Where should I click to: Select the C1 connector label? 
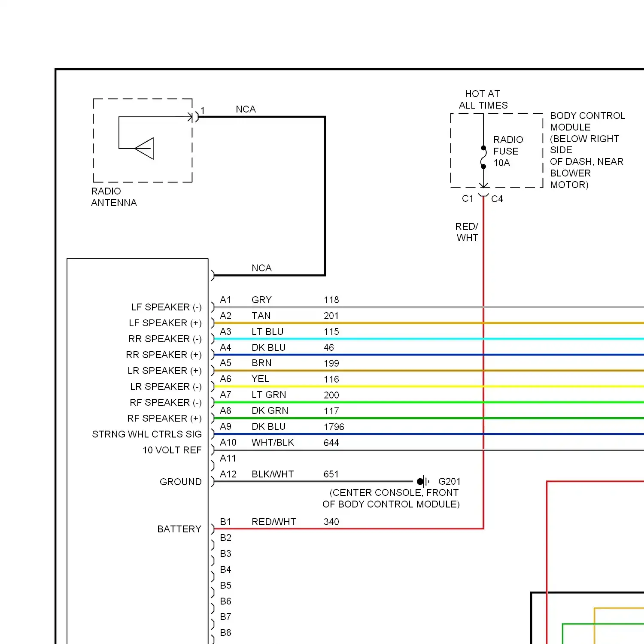point(468,199)
